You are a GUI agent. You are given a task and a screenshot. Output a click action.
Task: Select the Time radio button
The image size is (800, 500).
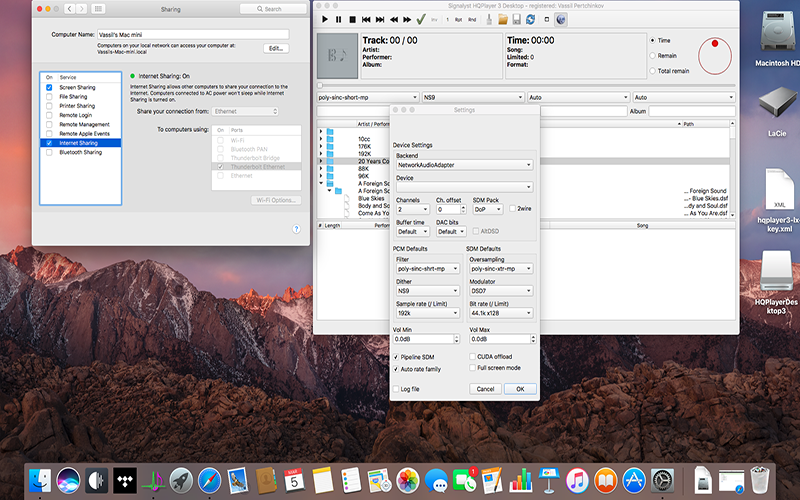[x=653, y=40]
